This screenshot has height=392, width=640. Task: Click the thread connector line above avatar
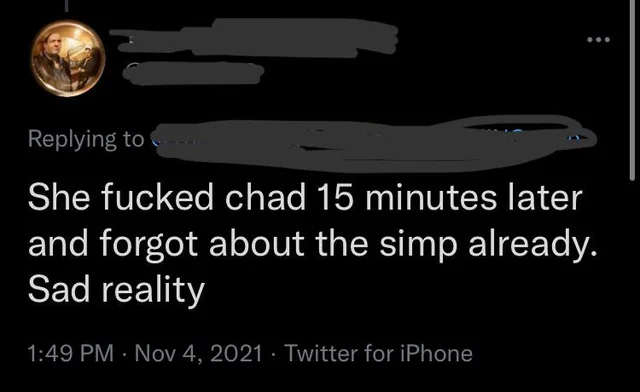pyautogui.click(x=67, y=5)
